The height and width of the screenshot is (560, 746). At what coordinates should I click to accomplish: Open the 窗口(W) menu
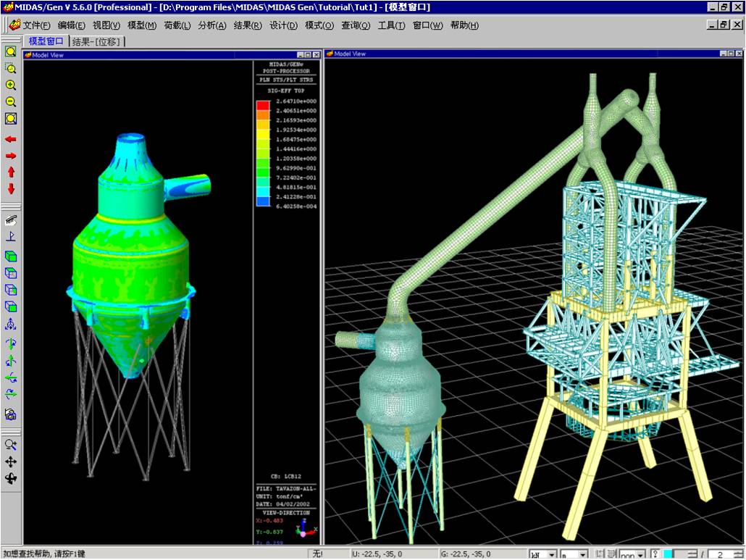428,25
